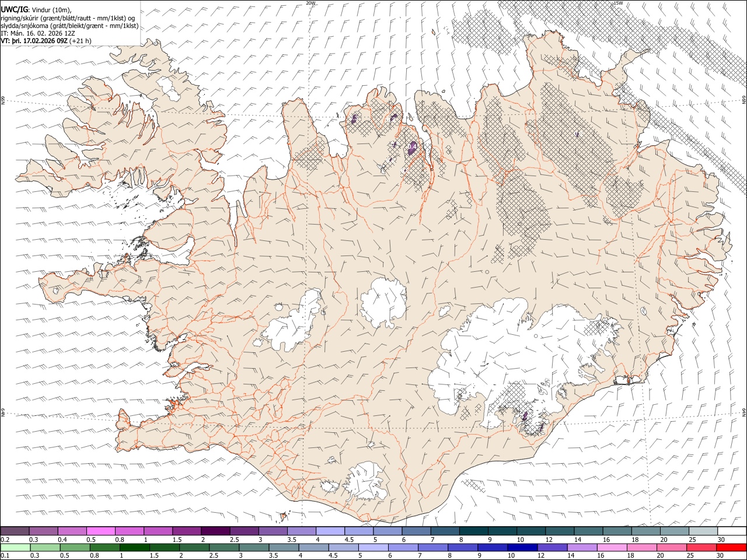Viewport: 747px width, 560px height.
Task: Click the scale value 4.5 under the purple scale
Action: point(349,540)
